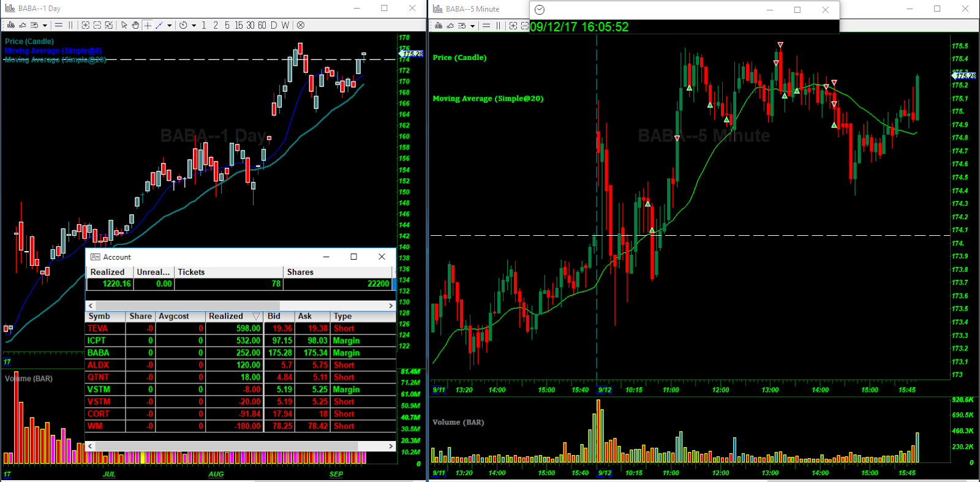Click zoom-in icon in BABA 1 Day toolbar
The image size is (980, 482).
(85, 25)
